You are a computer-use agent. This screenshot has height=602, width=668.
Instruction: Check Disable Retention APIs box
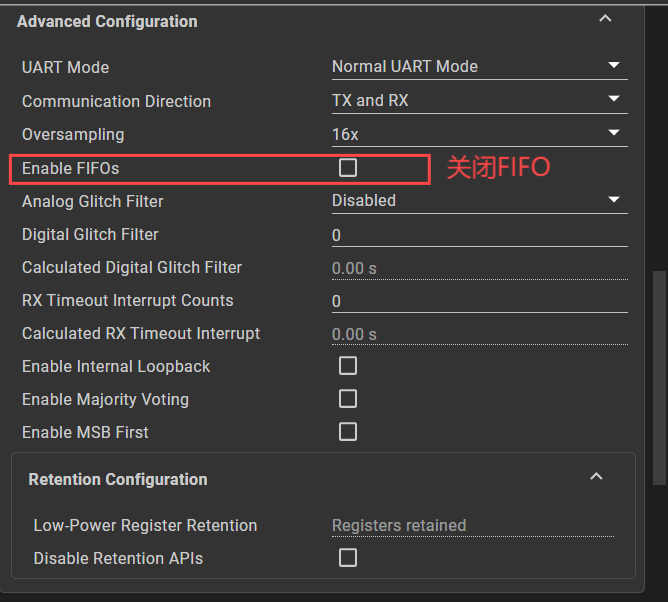(x=348, y=558)
